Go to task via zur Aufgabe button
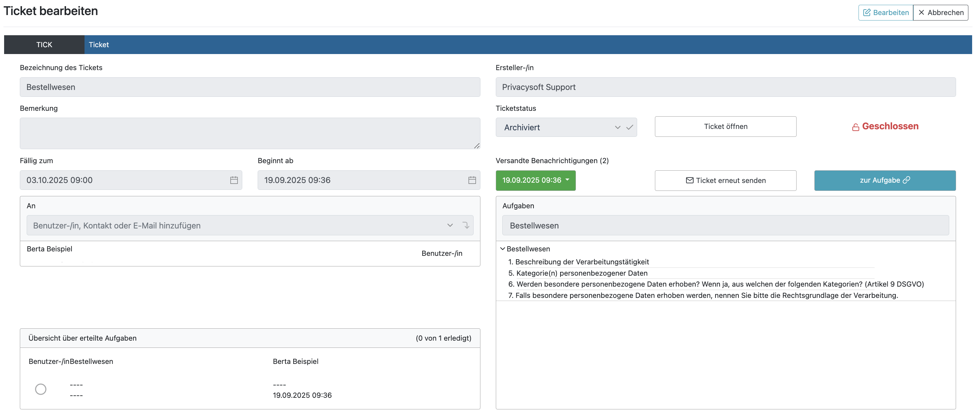The height and width of the screenshot is (420, 980). (x=885, y=181)
